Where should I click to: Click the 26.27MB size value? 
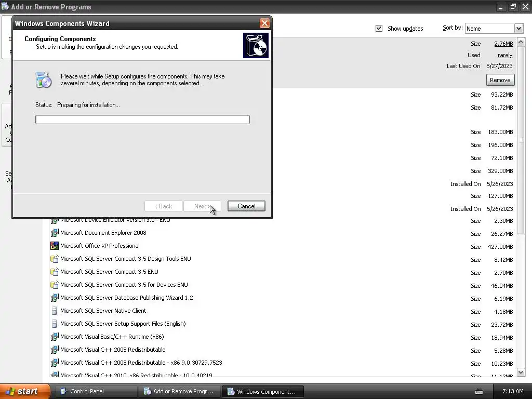(502, 234)
